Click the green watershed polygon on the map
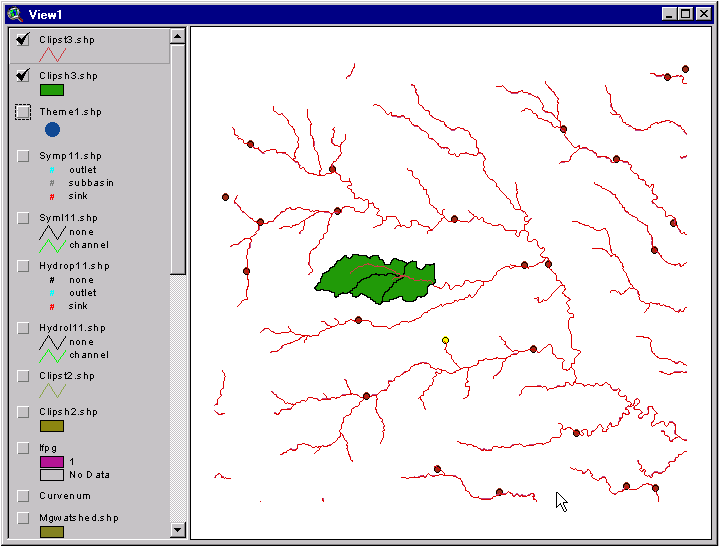The width and height of the screenshot is (720, 547). (x=370, y=278)
